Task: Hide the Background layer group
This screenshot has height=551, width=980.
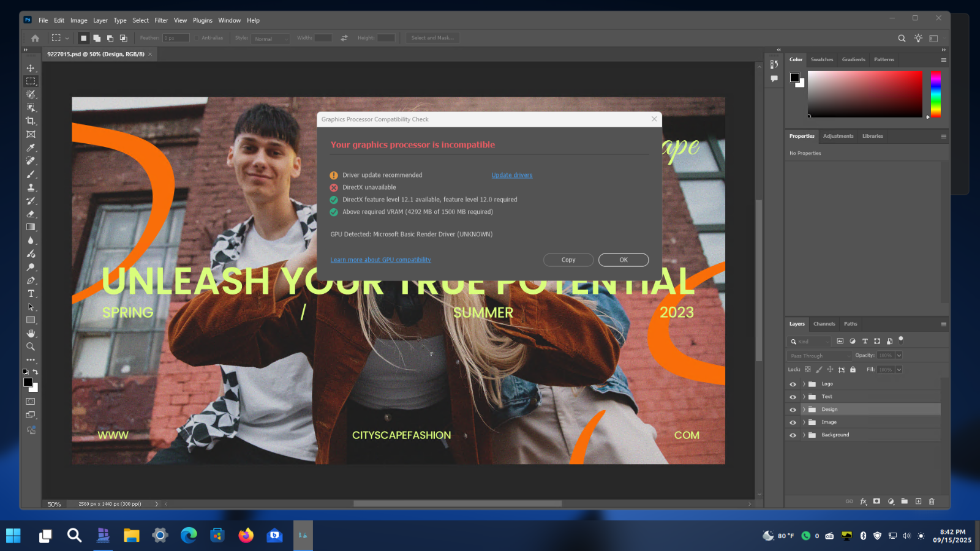Action: pos(793,435)
